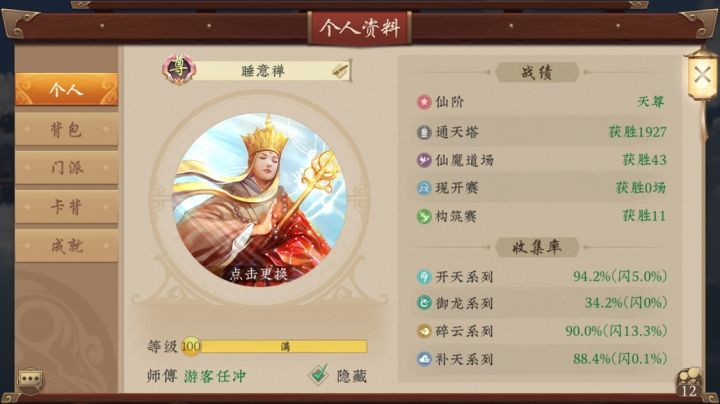720x404 pixels.
Task: Click the 通天塔 tower icon
Action: (423, 132)
